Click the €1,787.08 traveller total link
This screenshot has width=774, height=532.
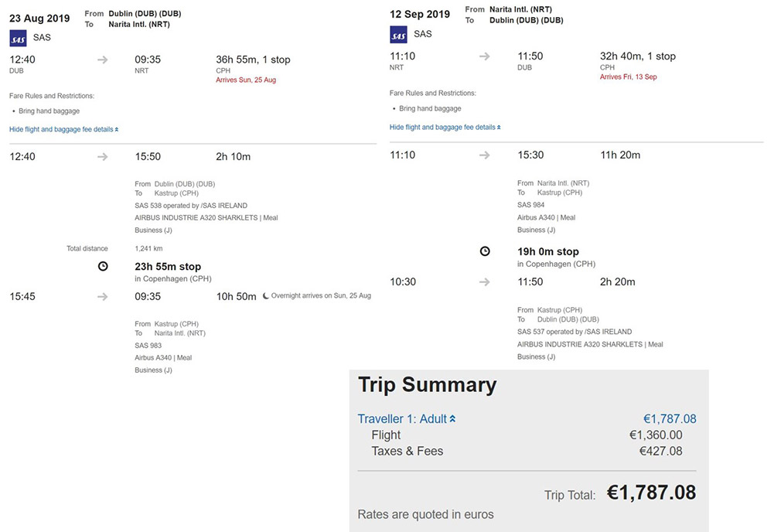click(x=670, y=419)
